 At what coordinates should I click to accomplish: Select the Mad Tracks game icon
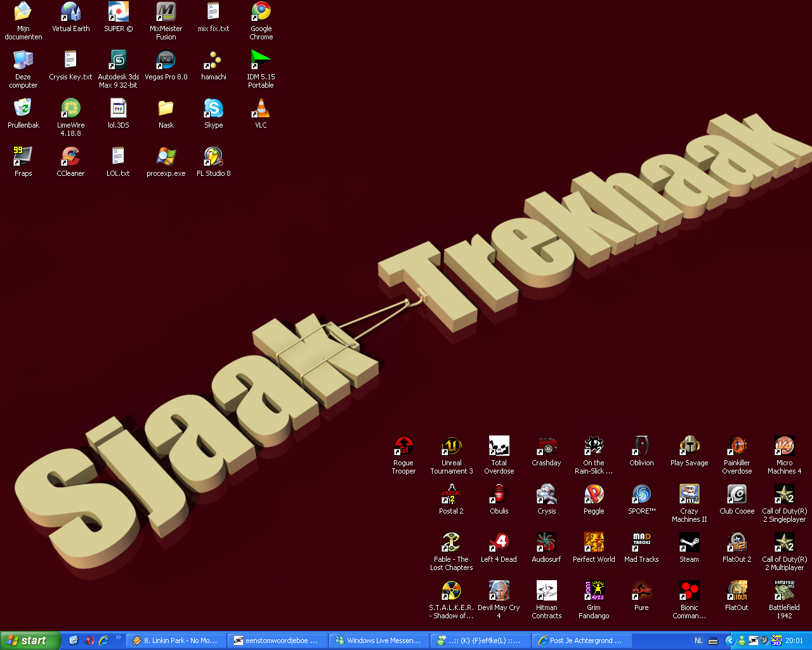642,542
